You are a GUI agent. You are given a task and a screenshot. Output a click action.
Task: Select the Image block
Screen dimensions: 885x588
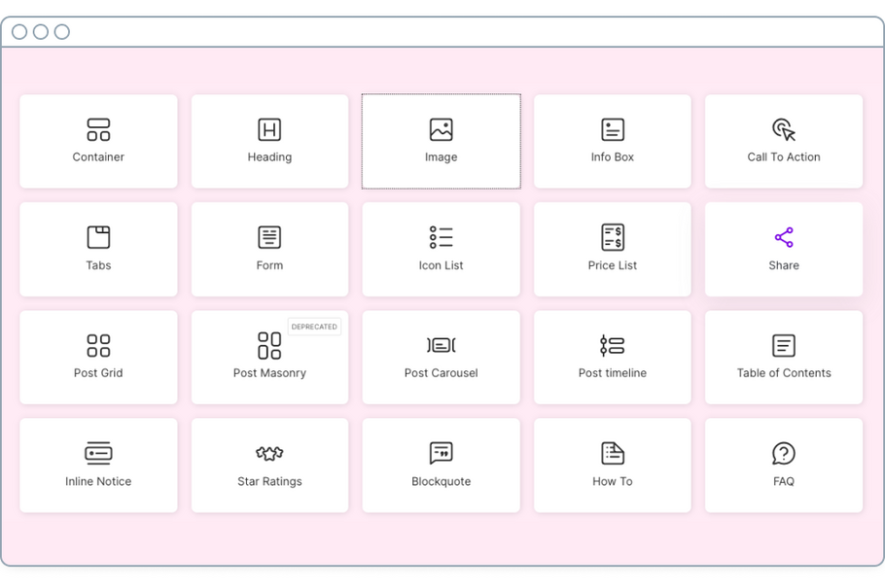(441, 141)
